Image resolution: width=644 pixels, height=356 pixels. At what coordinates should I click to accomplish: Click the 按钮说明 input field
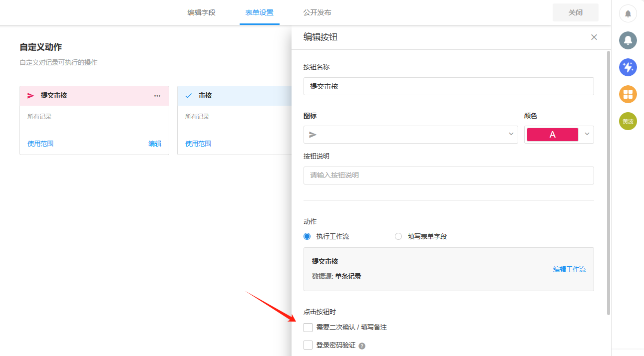pos(448,176)
